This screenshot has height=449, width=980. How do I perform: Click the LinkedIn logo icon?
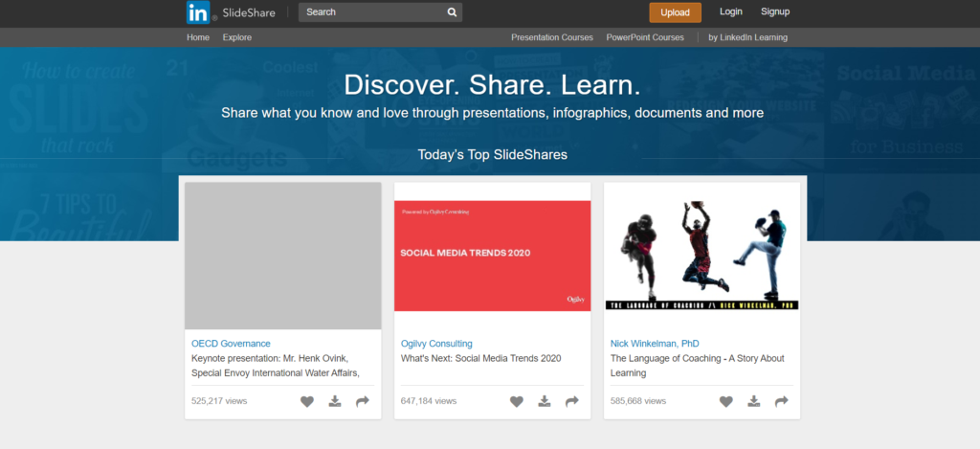click(198, 12)
